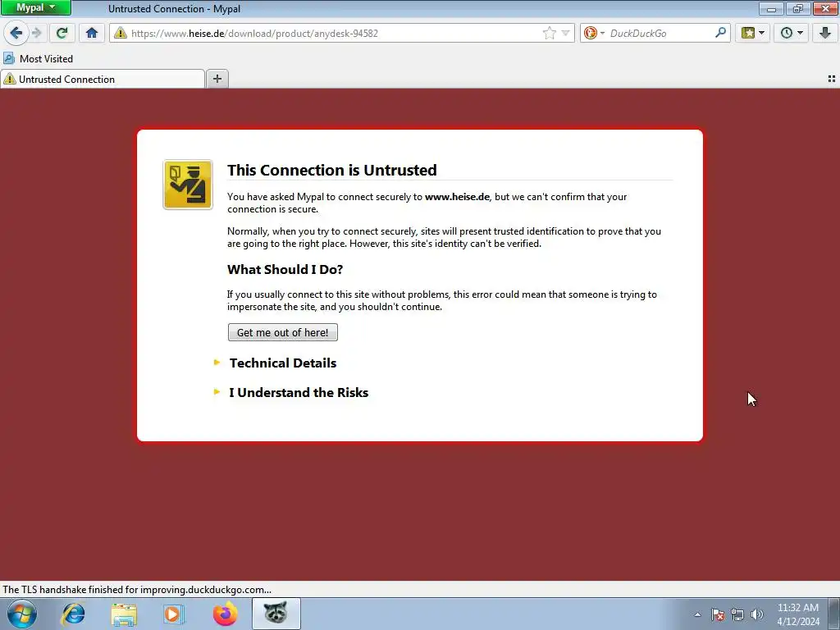
Task: Bookmark this page with the star
Action: 549,33
